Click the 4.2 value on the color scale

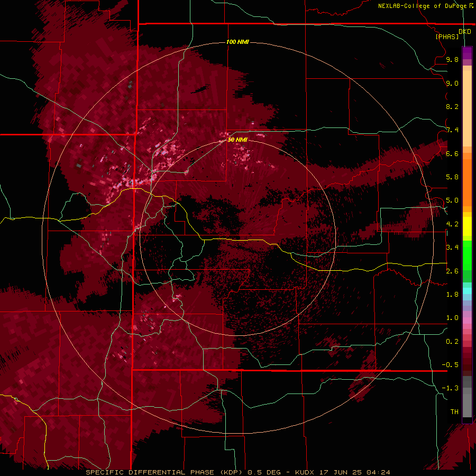click(452, 224)
